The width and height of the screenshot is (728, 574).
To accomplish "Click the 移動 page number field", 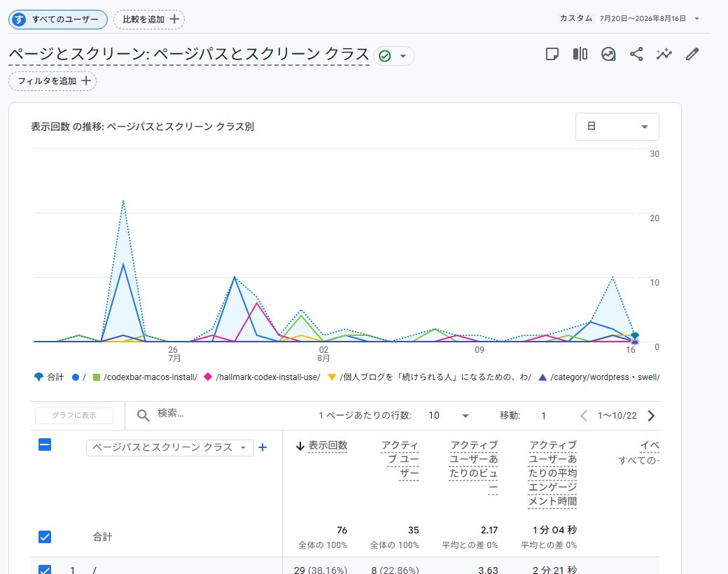I will pyautogui.click(x=544, y=416).
